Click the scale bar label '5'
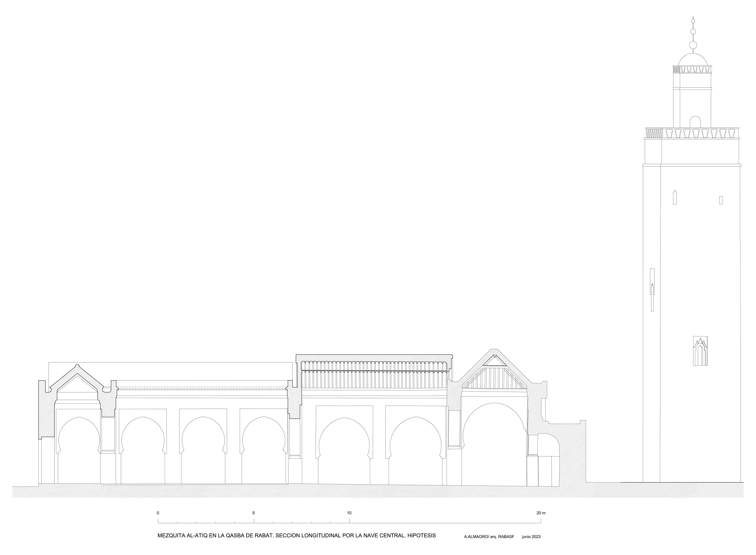The height and width of the screenshot is (555, 756). [x=254, y=513]
